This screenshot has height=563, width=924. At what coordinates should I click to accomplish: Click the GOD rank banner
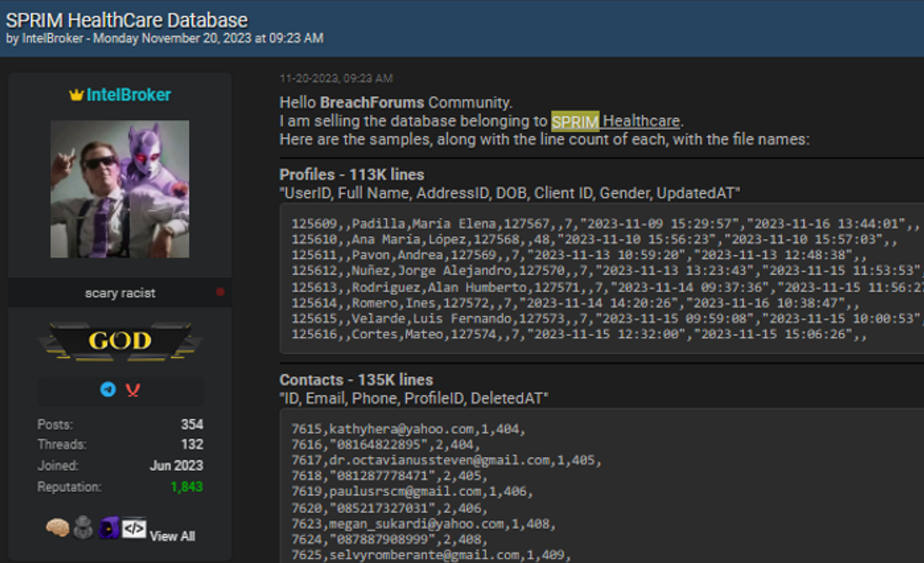coord(120,341)
